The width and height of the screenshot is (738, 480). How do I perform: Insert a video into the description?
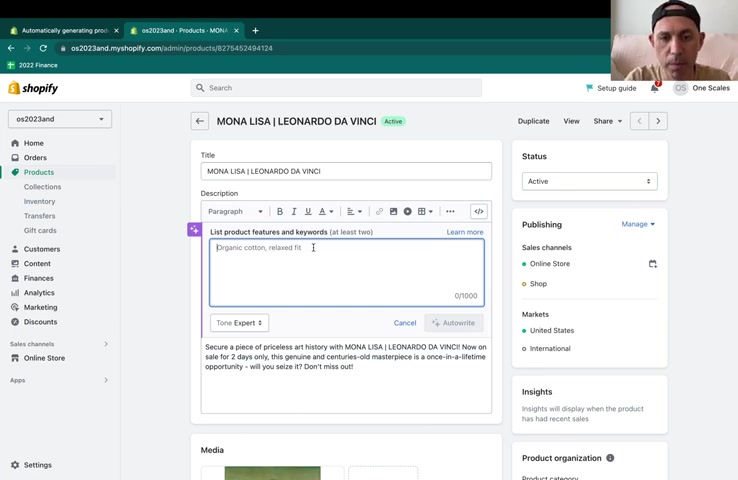[408, 212]
